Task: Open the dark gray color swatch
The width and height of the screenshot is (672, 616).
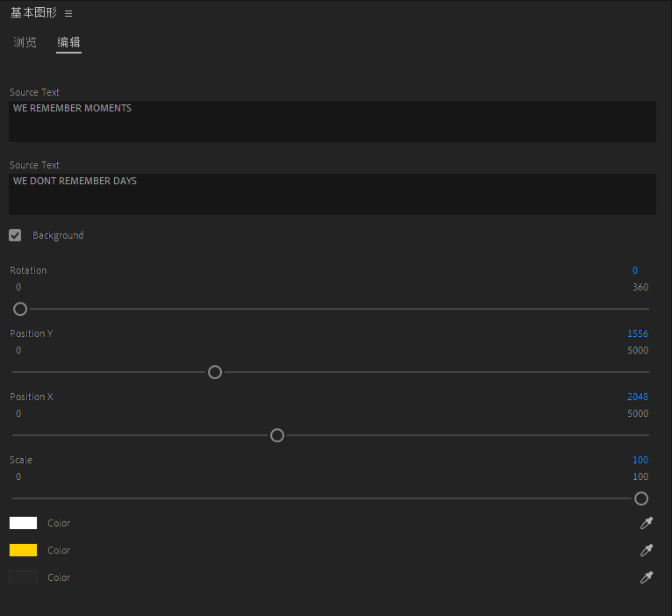Action: pos(23,577)
